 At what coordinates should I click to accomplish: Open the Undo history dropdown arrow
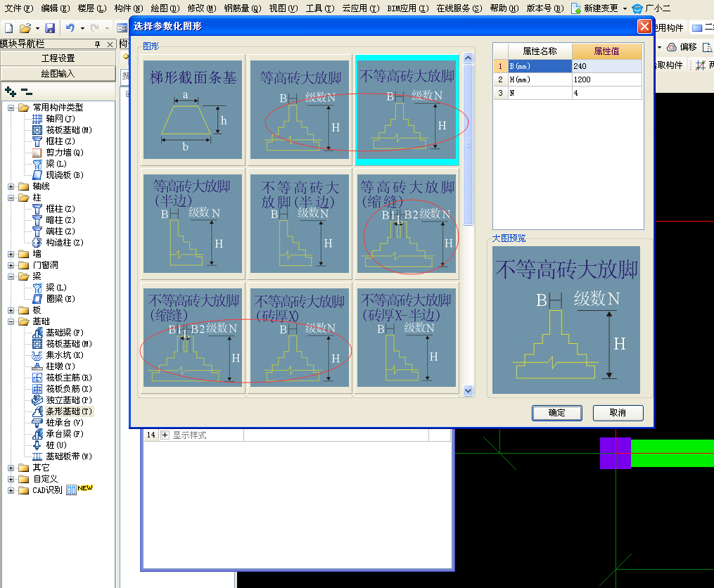click(x=82, y=28)
